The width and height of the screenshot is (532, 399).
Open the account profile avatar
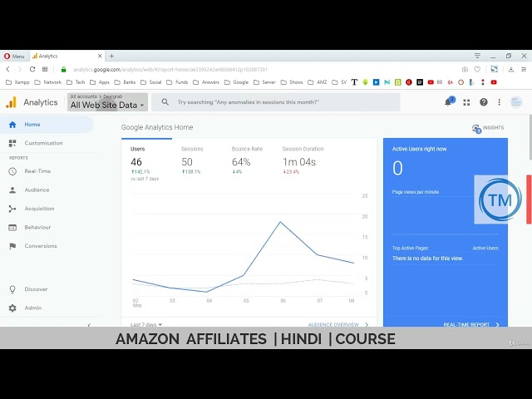[516, 101]
